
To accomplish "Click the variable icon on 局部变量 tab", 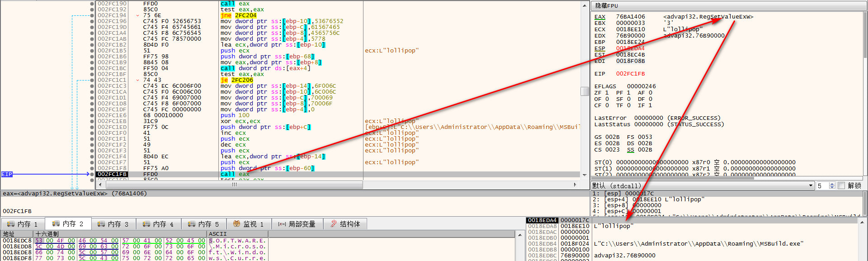I will pyautogui.click(x=282, y=224).
